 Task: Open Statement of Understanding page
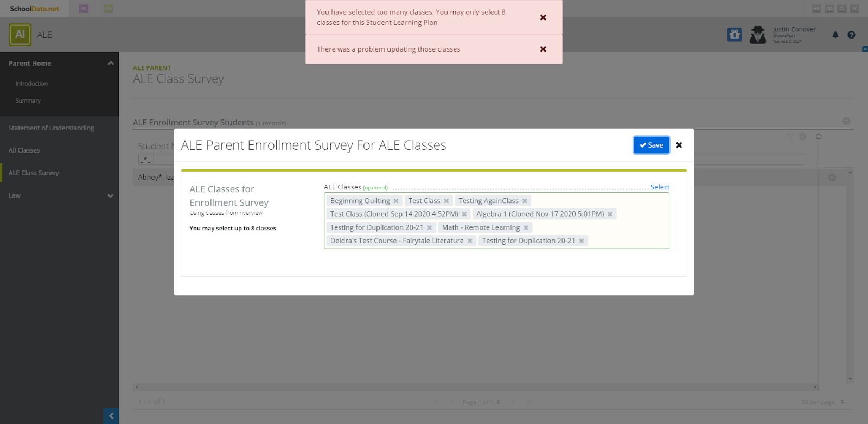51,128
